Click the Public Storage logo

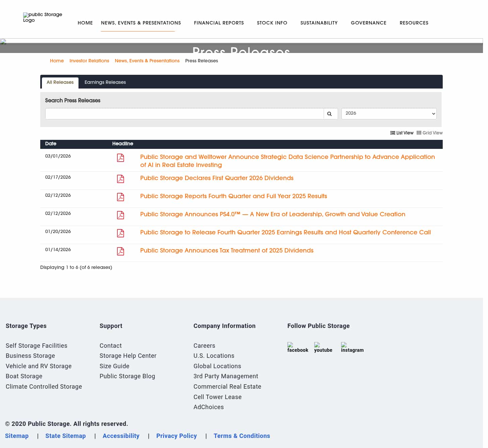click(43, 17)
